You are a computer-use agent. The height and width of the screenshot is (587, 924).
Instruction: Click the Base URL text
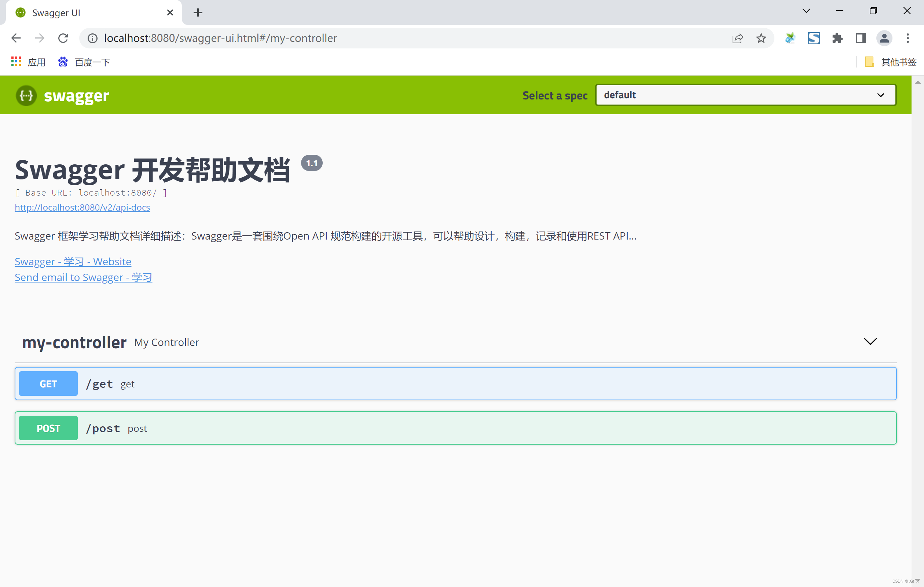click(91, 192)
